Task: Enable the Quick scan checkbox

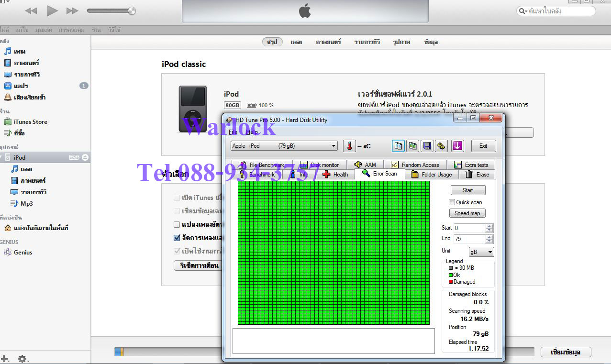Action: [452, 202]
